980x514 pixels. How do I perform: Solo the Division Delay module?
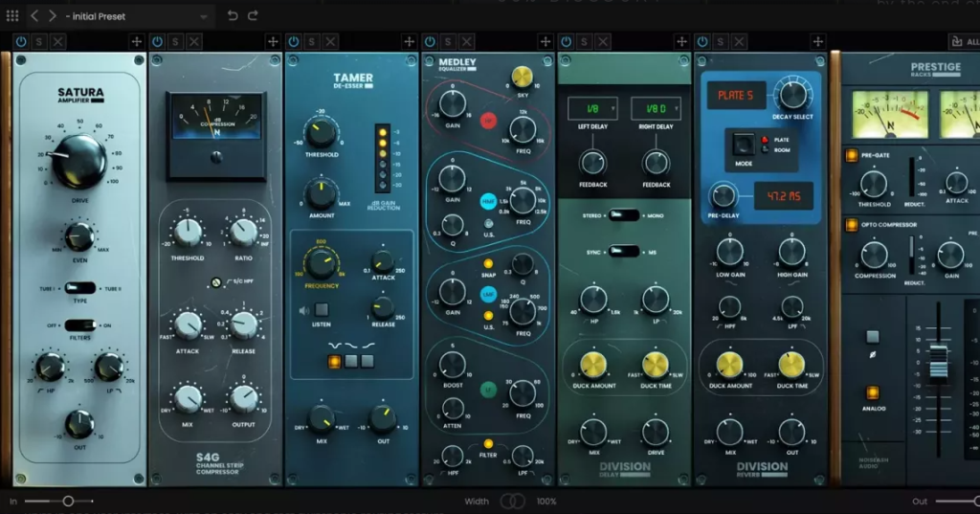point(585,42)
